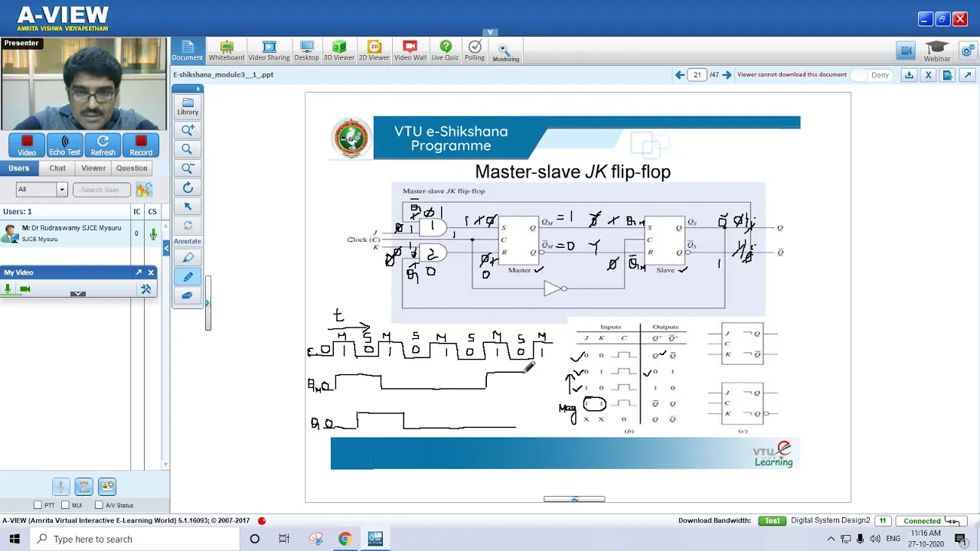Open Windows Start menu
The height and width of the screenshot is (551, 980).
[15, 539]
